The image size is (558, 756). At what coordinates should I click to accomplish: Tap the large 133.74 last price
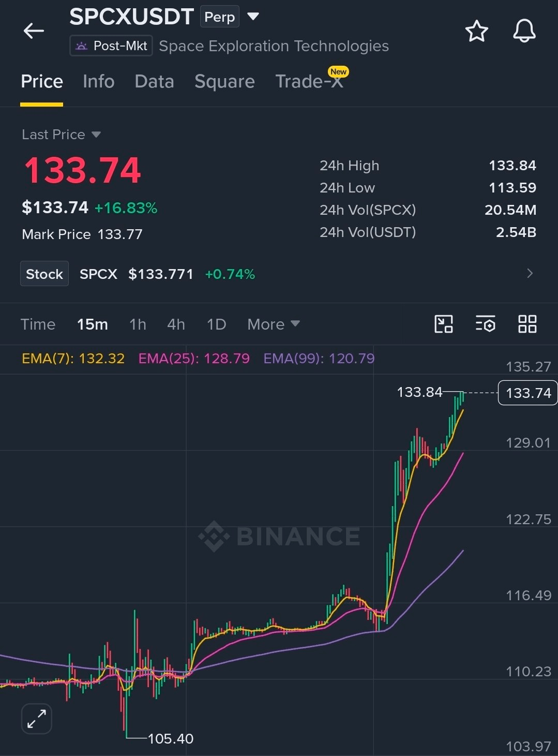pyautogui.click(x=83, y=170)
